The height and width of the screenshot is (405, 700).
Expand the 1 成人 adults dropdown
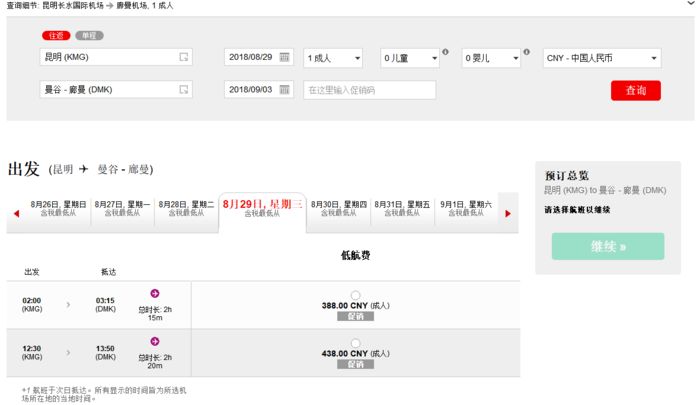[333, 58]
